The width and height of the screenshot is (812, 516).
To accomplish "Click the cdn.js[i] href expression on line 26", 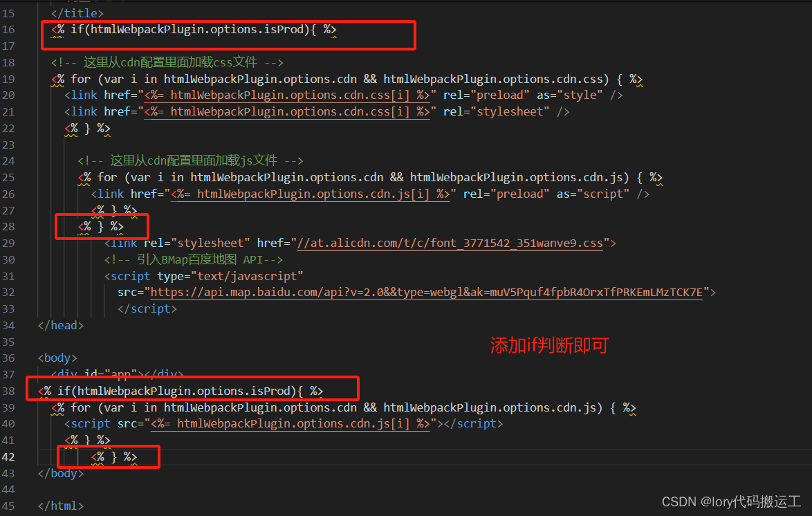I will 310,194.
